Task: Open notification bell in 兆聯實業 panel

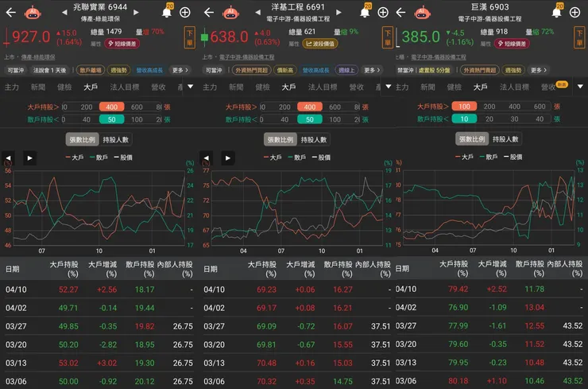Action: point(167,12)
